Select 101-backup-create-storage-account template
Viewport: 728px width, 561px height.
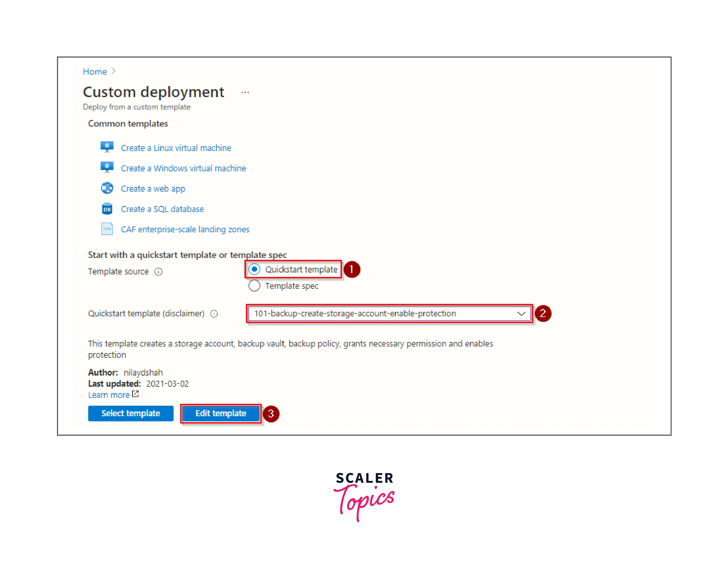[x=387, y=313]
